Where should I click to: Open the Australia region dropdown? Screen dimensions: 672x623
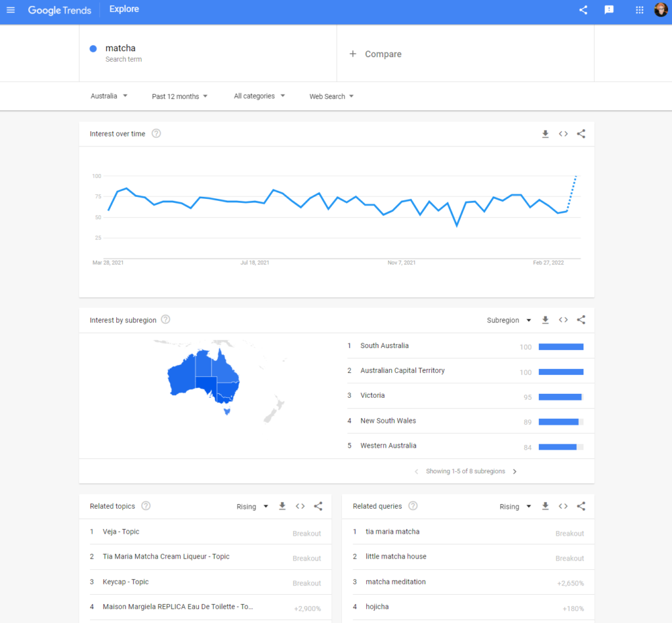click(109, 96)
